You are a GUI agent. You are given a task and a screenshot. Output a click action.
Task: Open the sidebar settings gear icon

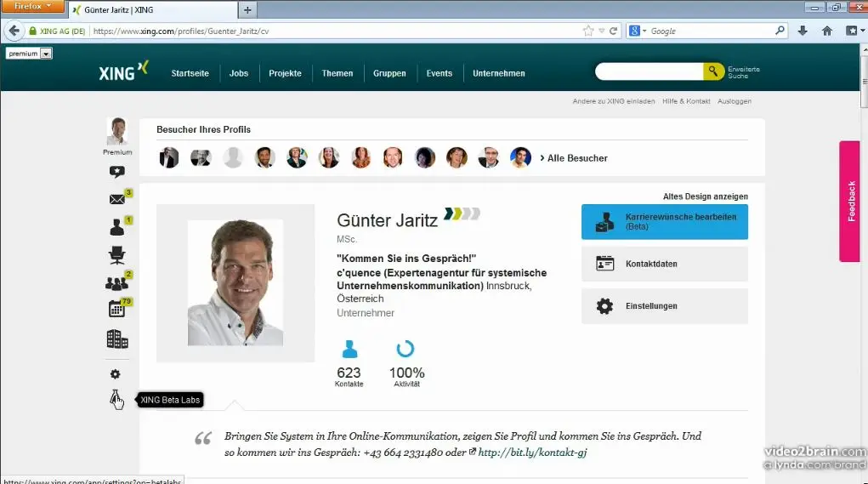pyautogui.click(x=115, y=374)
